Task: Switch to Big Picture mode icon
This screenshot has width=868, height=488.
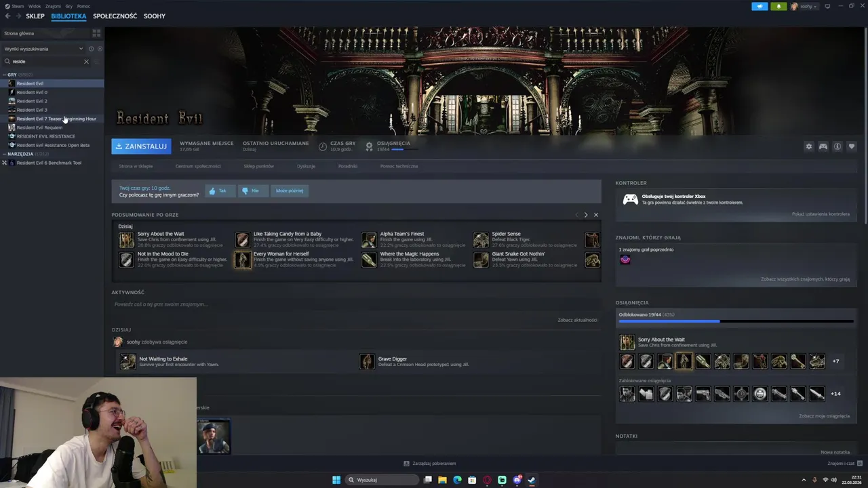Action: pos(827,6)
